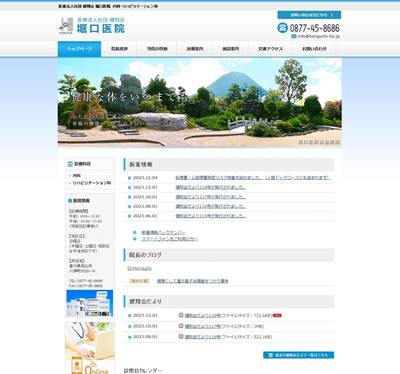Click the garden hero image
This screenshot has height=374, width=400.
(x=200, y=102)
